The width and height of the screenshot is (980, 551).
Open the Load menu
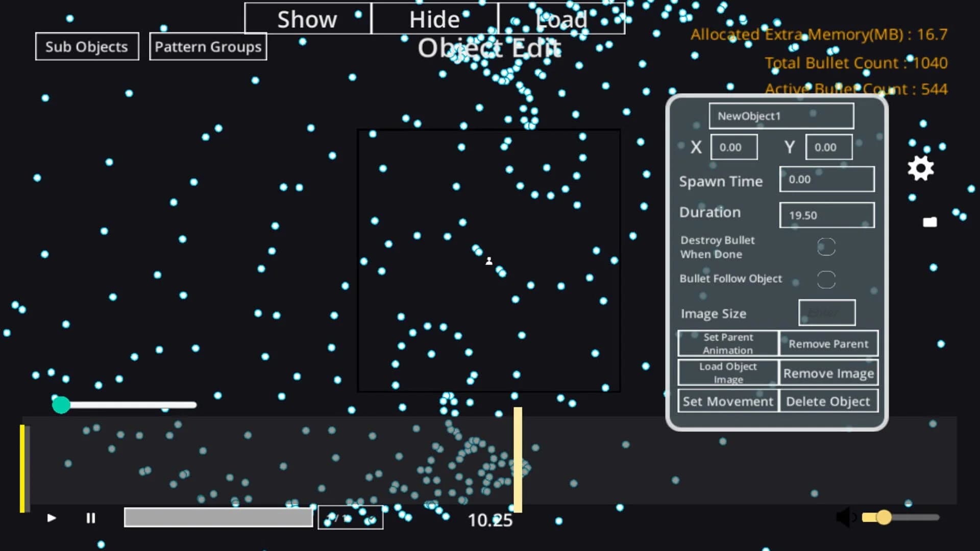click(x=560, y=19)
